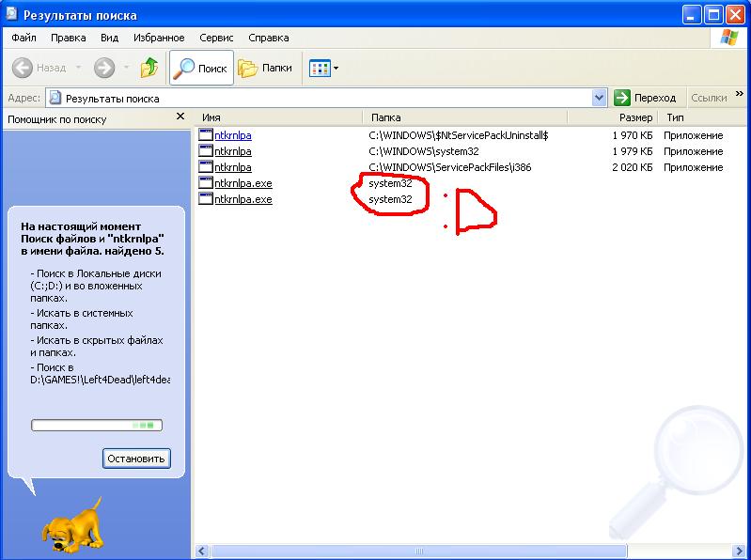The image size is (751, 560).
Task: Click file icon of ntkrnlpa in $NtServicePackUninstall$
Action: point(206,135)
